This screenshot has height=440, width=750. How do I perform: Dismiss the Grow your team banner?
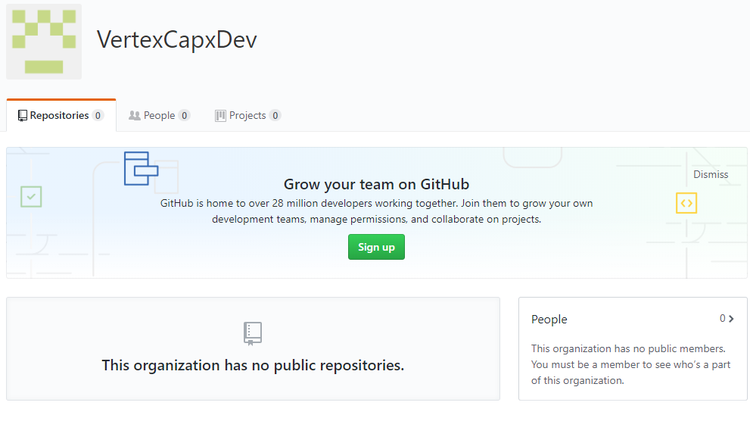coord(710,174)
